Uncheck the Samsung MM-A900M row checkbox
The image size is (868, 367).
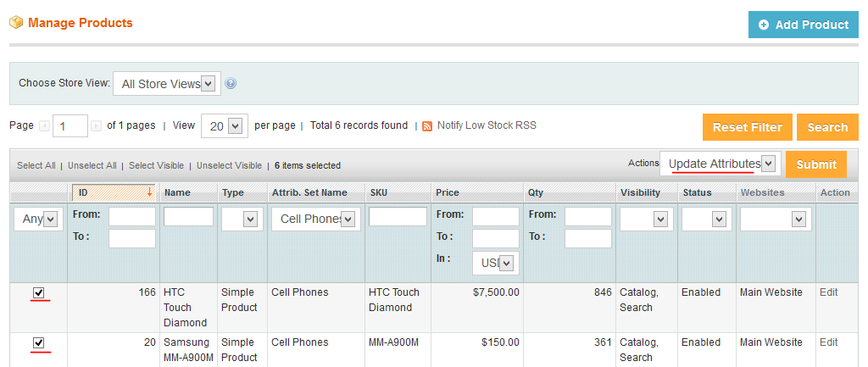coord(39,343)
